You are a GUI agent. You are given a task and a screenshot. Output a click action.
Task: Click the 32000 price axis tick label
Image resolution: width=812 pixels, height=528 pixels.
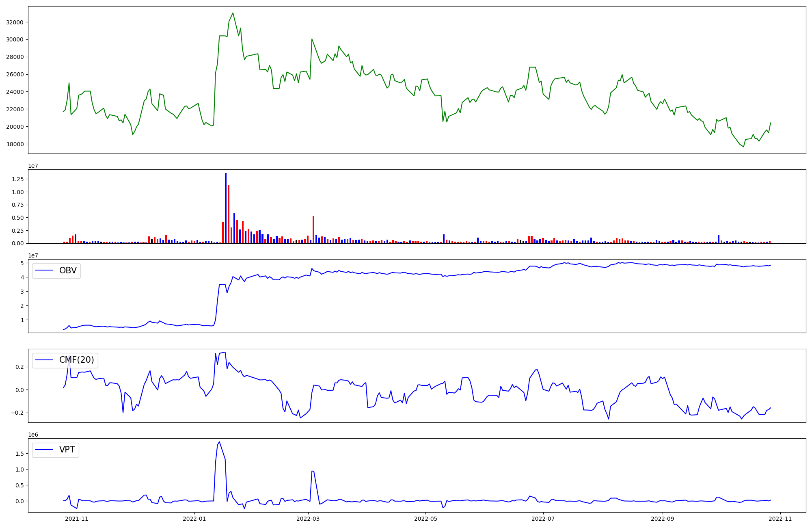pyautogui.click(x=15, y=22)
